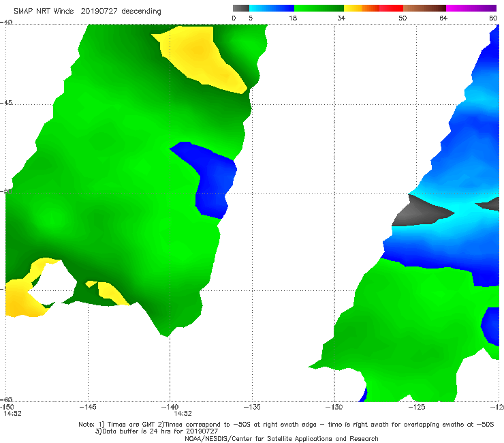Click the gray segment of the color bar
Viewport: 504px width, 443px height.
(x=240, y=8)
